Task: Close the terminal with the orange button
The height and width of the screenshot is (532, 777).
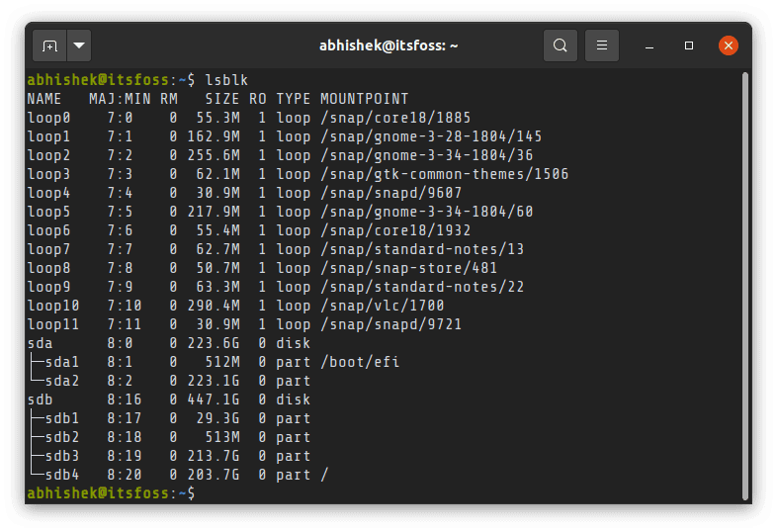Action: 729,45
